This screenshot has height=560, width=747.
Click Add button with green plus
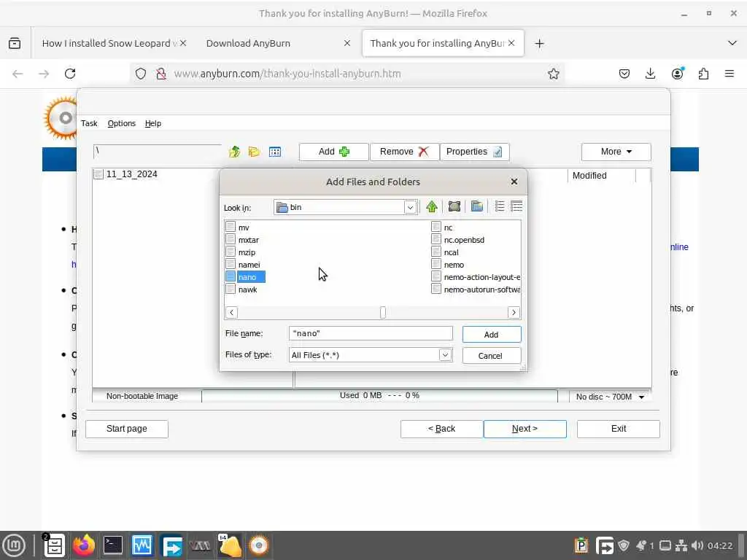(333, 152)
